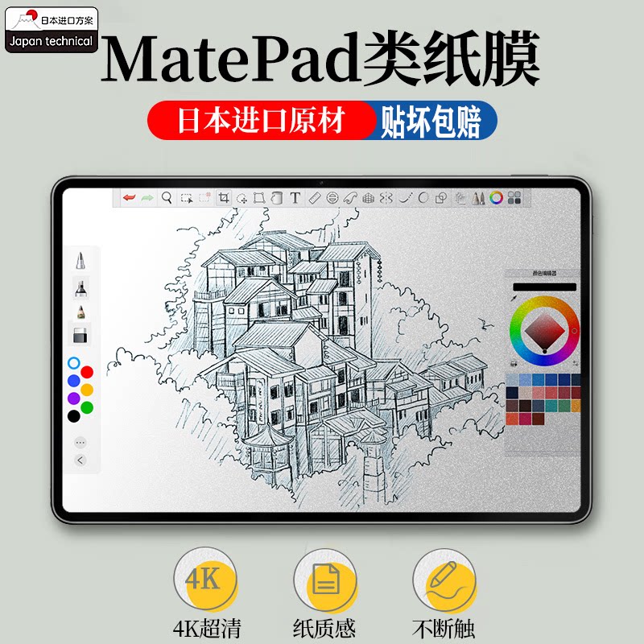Select the marker brush in the left sidebar
Viewport: 644px width, 644px height.
pyautogui.click(x=79, y=288)
